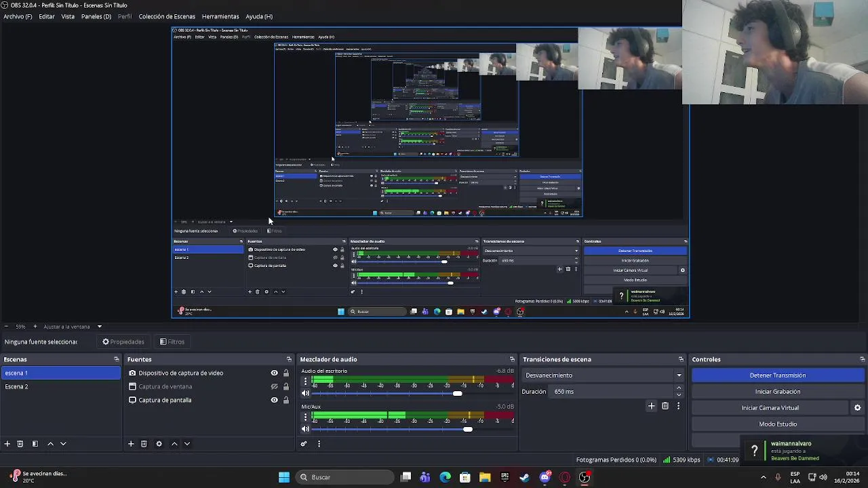Move scene down with the arrow icon
This screenshot has height=488, width=868.
point(63,444)
